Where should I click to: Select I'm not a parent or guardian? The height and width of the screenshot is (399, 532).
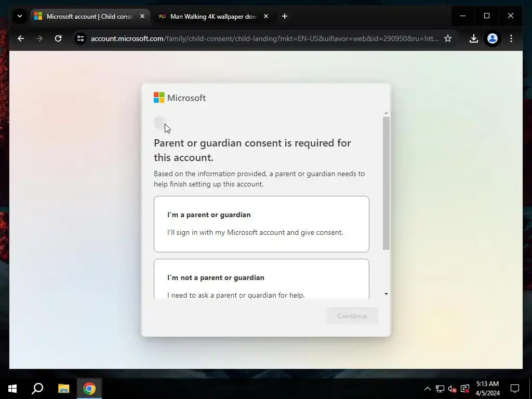261,279
